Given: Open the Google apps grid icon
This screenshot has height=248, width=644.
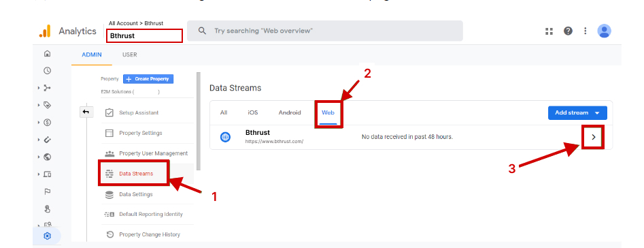Looking at the screenshot, I should point(549,31).
